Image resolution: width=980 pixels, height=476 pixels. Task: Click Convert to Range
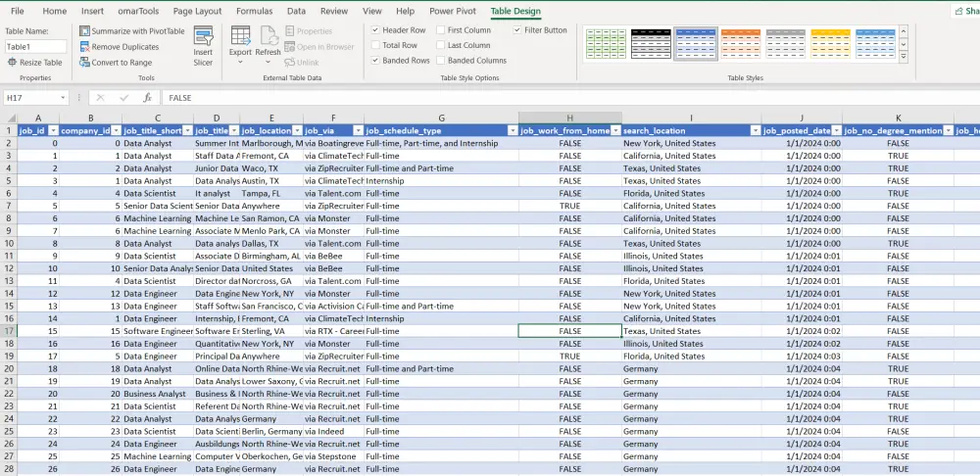116,63
